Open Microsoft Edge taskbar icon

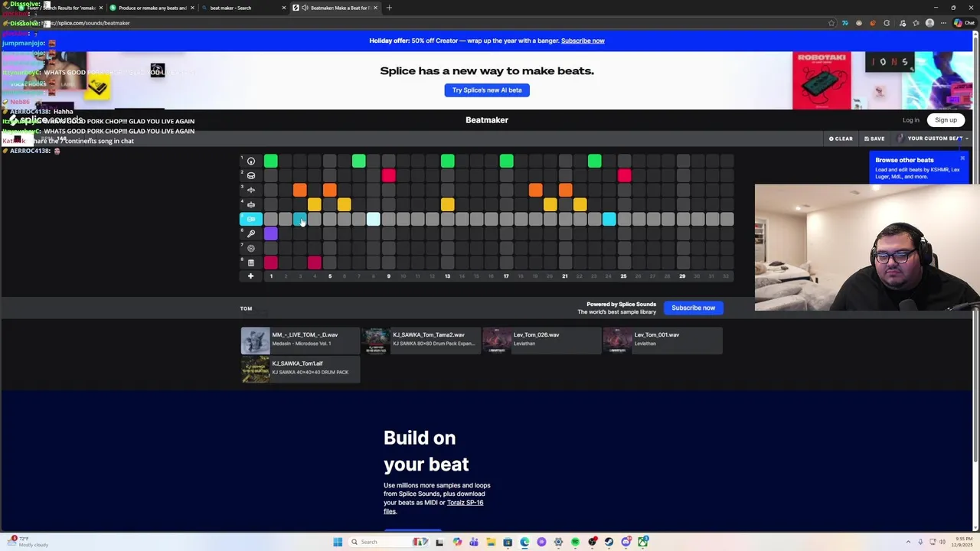(x=524, y=542)
